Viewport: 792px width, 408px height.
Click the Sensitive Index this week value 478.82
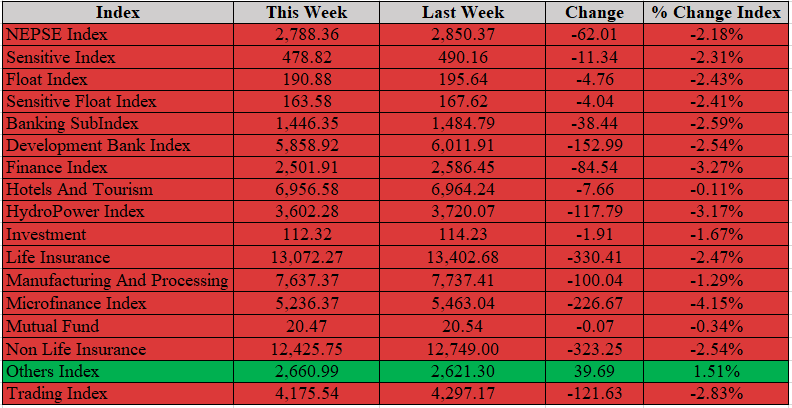pyautogui.click(x=307, y=57)
